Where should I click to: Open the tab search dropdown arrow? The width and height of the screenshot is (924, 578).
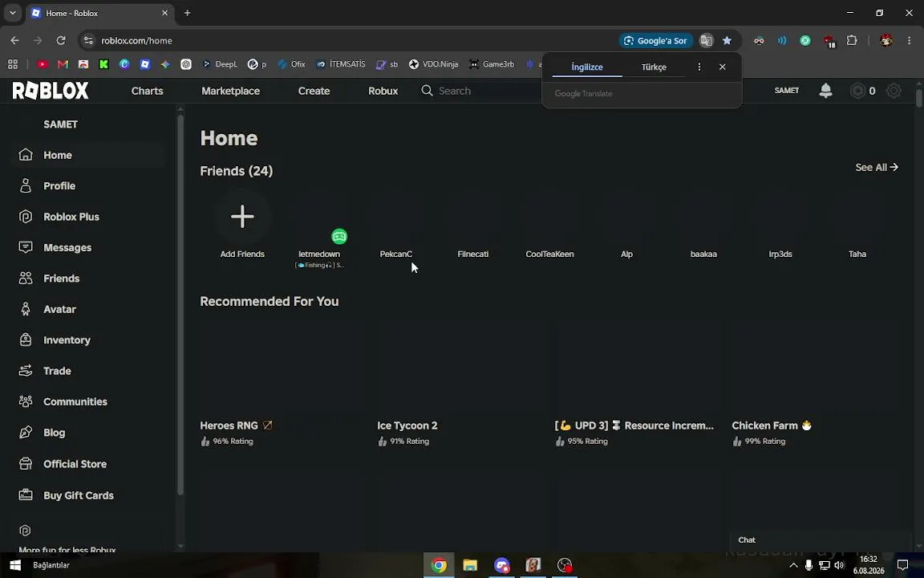[x=12, y=13]
